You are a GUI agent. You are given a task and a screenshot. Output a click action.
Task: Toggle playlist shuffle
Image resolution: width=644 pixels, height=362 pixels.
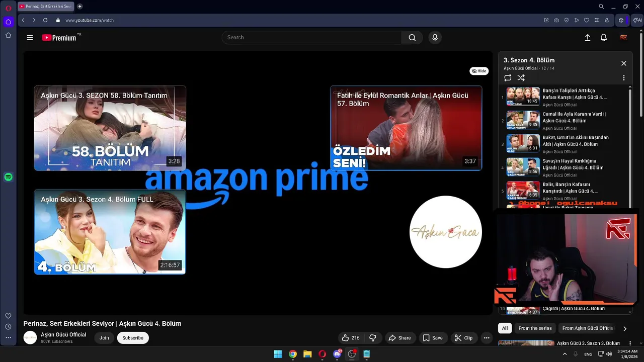point(521,78)
